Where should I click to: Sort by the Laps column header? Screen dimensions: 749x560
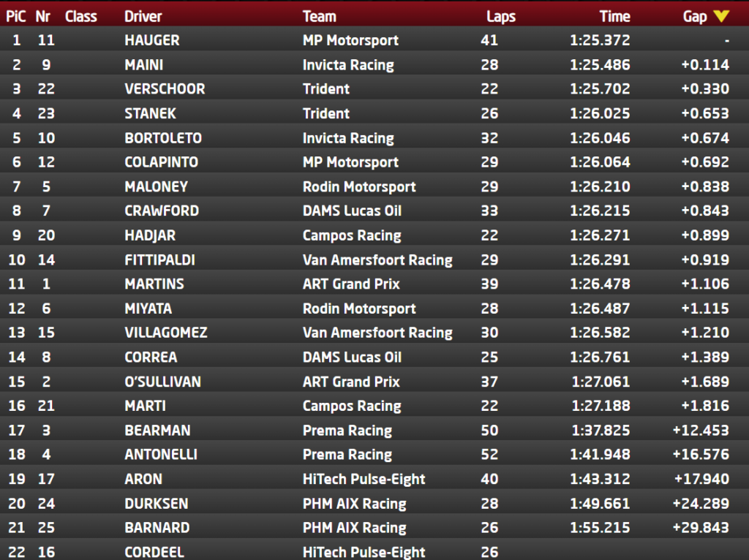coord(501,16)
